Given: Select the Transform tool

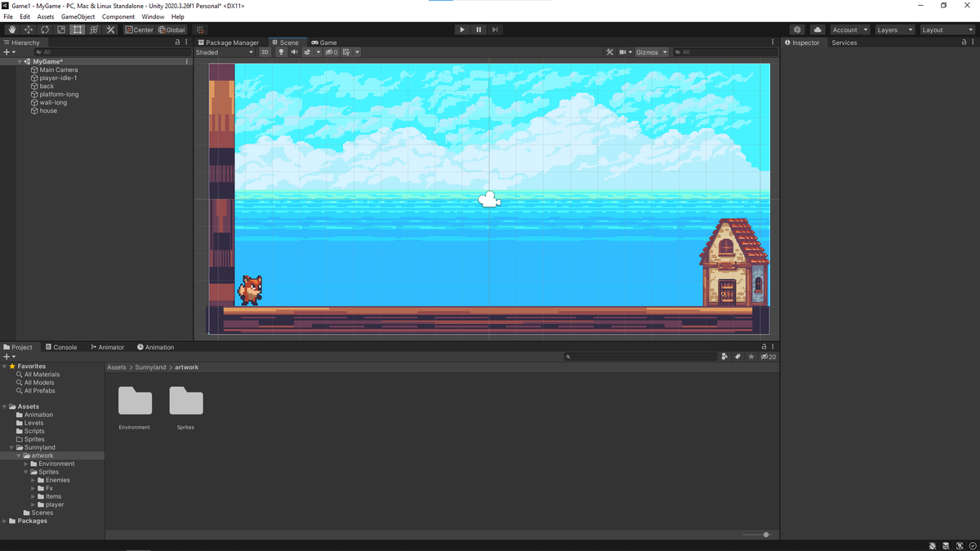Looking at the screenshot, I should click(x=94, y=29).
